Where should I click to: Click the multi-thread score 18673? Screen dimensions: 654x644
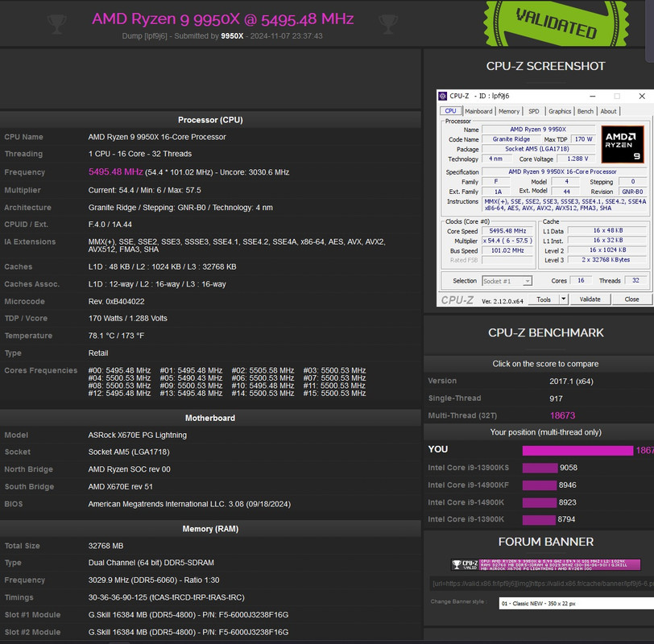(x=562, y=415)
